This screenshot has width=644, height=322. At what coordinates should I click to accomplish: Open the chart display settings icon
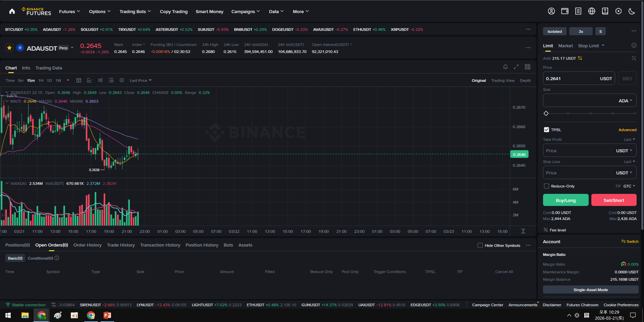pos(111,80)
